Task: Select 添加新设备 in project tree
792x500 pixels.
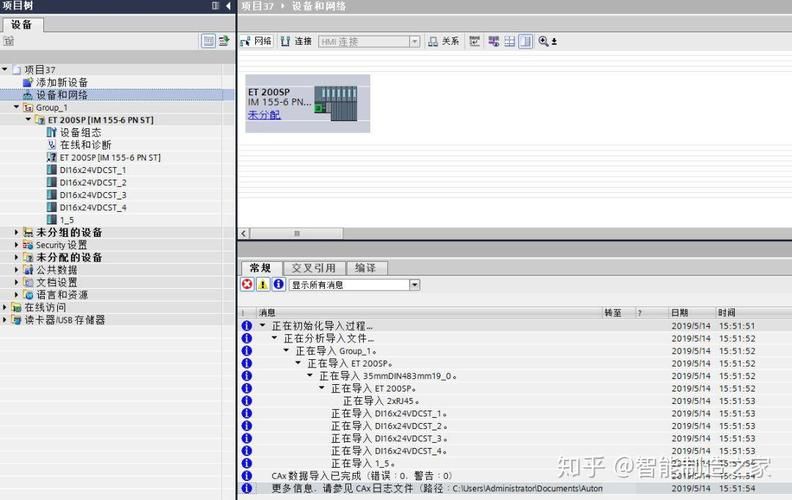Action: [62, 82]
